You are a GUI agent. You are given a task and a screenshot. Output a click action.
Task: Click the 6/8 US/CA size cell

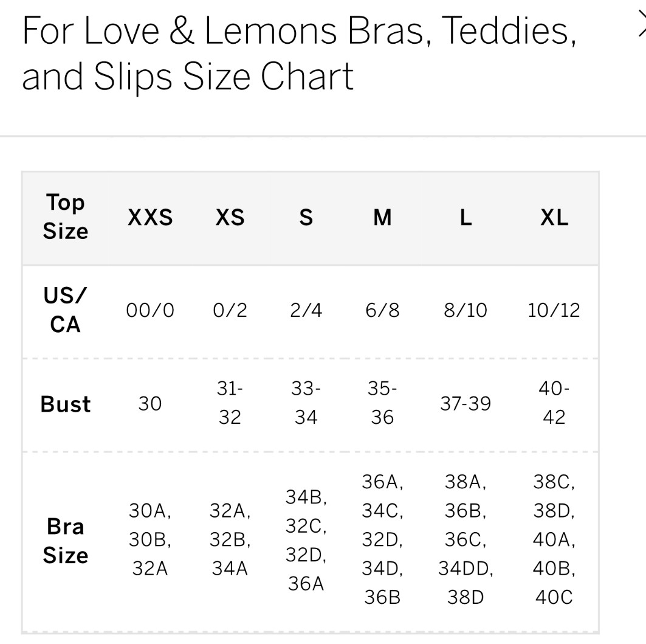pos(382,311)
